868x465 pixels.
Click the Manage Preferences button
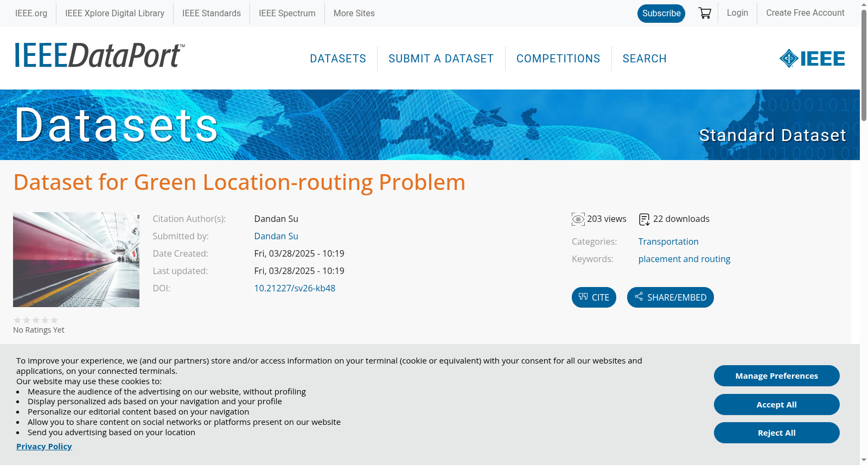[x=777, y=376]
